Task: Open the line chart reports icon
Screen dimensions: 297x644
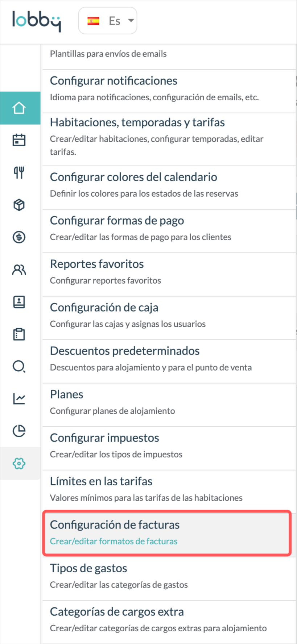Action: 19,398
